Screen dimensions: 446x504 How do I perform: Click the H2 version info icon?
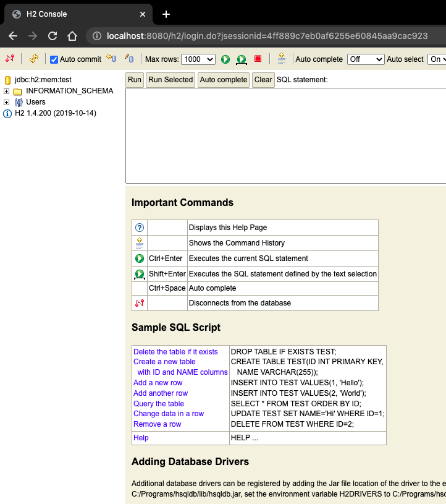(x=7, y=113)
